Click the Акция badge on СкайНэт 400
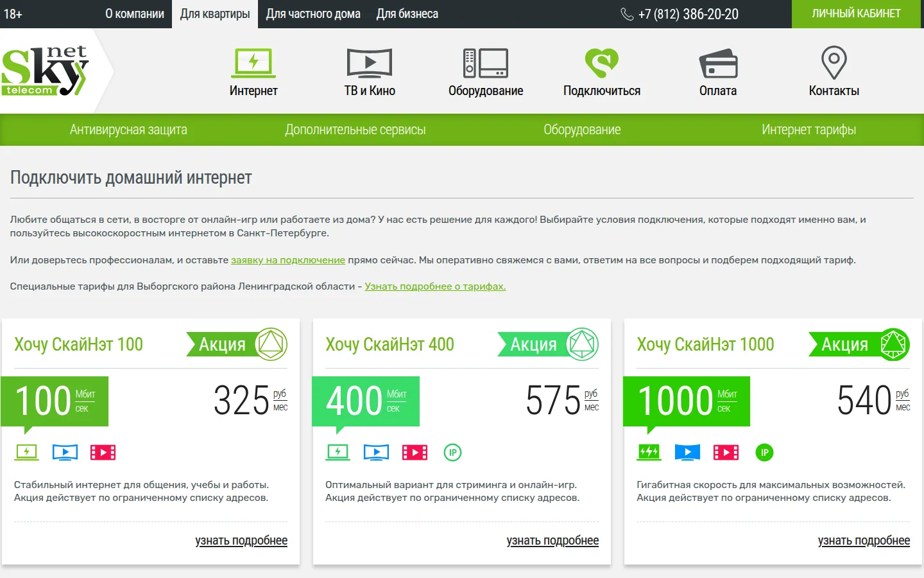This screenshot has width=924, height=578. (x=548, y=345)
